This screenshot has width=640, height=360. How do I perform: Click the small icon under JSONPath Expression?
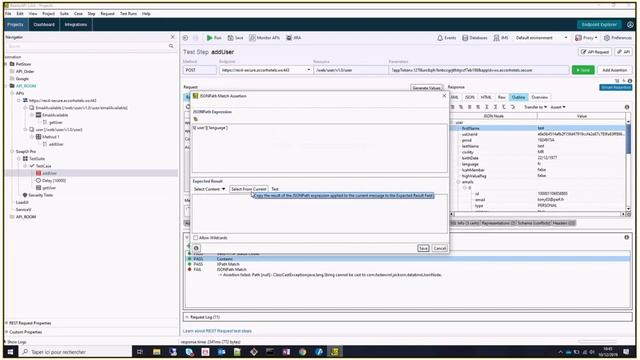[x=196, y=119]
